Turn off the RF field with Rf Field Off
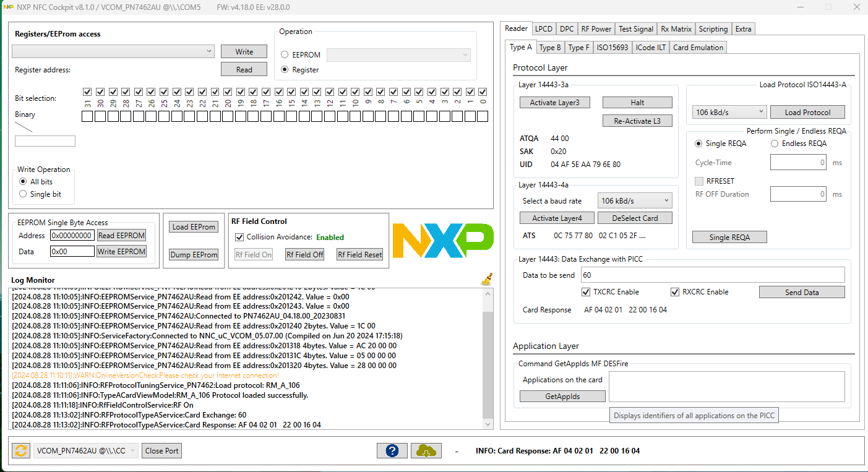This screenshot has height=472, width=868. tap(304, 254)
